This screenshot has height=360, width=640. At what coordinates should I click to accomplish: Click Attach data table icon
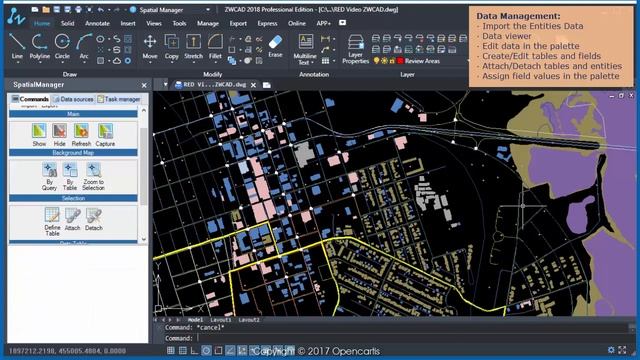73,219
